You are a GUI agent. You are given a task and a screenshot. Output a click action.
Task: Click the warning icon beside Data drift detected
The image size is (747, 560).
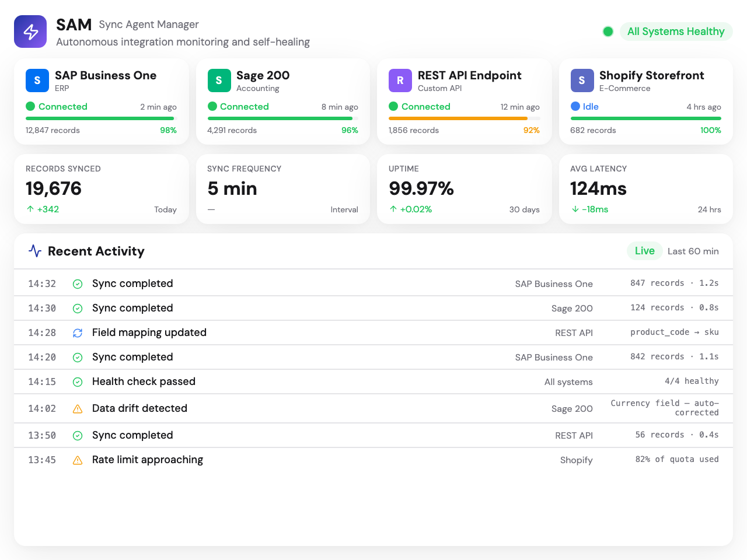(x=77, y=409)
